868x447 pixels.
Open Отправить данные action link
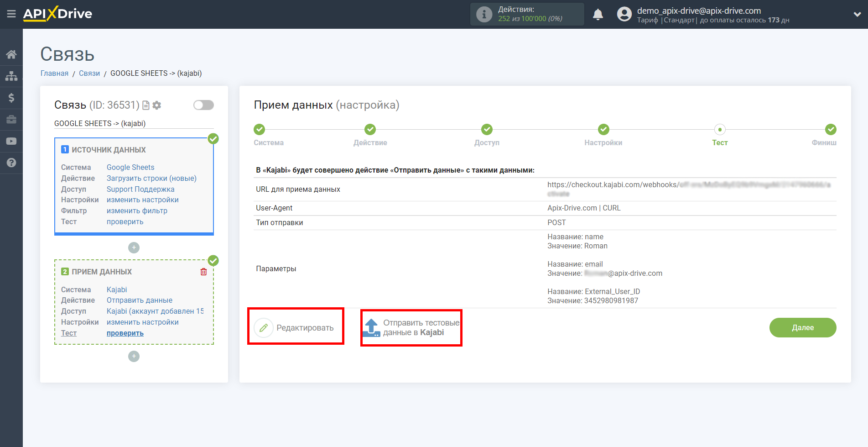click(x=140, y=300)
